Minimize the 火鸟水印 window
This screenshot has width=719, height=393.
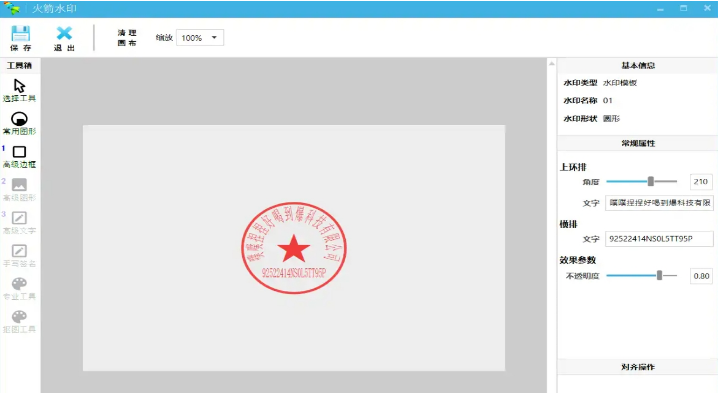660,9
